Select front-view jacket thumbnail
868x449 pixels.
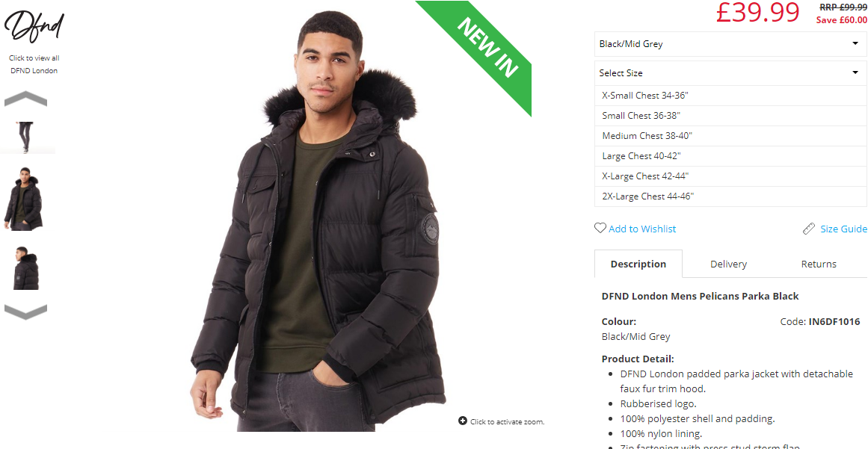pyautogui.click(x=23, y=199)
